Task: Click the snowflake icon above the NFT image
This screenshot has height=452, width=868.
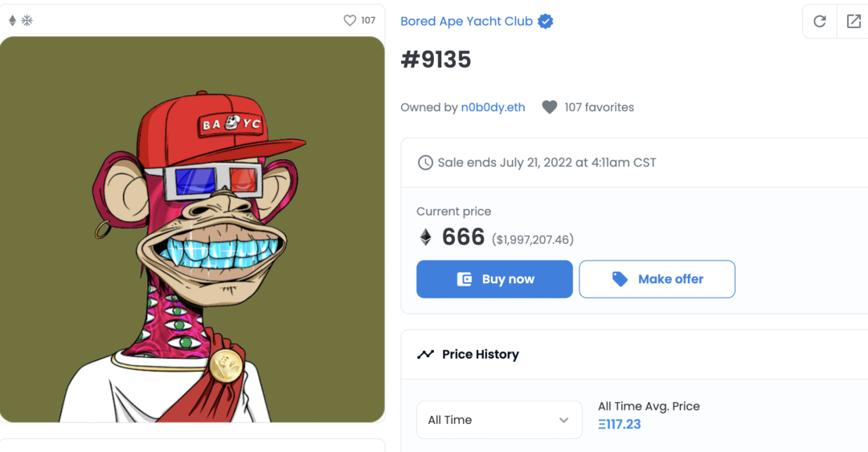Action: [x=27, y=20]
